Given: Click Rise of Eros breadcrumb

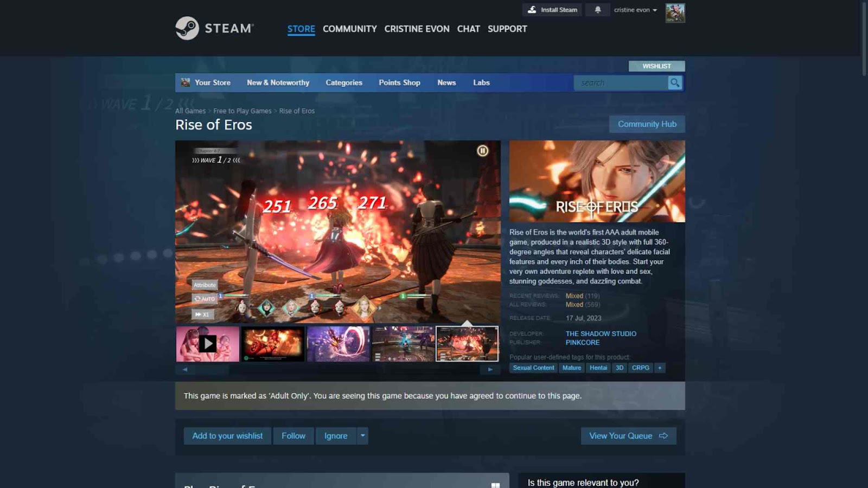Looking at the screenshot, I should (297, 111).
